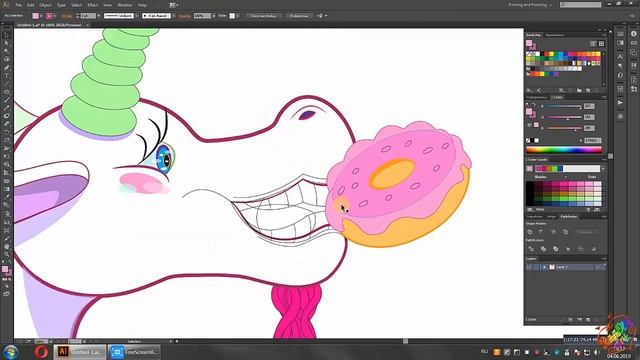
Task: Open the Printing and Proofing workspace switcher
Action: [x=530, y=5]
